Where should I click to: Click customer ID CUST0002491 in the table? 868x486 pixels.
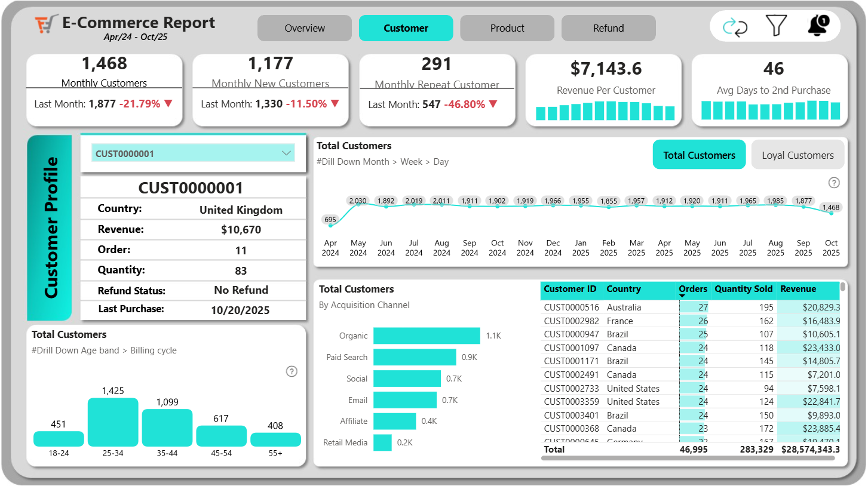571,374
